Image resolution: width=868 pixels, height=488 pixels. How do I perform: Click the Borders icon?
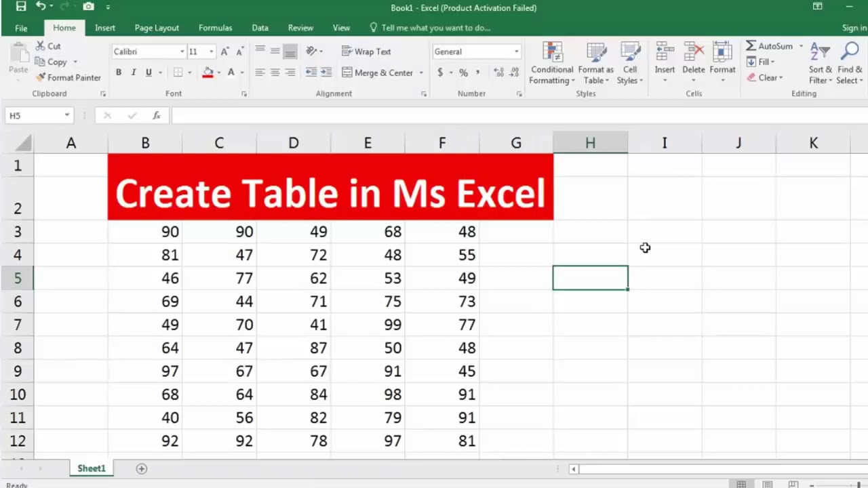[x=178, y=73]
